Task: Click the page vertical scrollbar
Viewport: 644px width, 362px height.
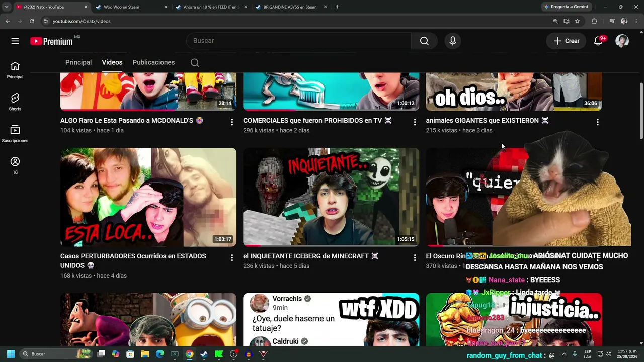Action: (641, 111)
